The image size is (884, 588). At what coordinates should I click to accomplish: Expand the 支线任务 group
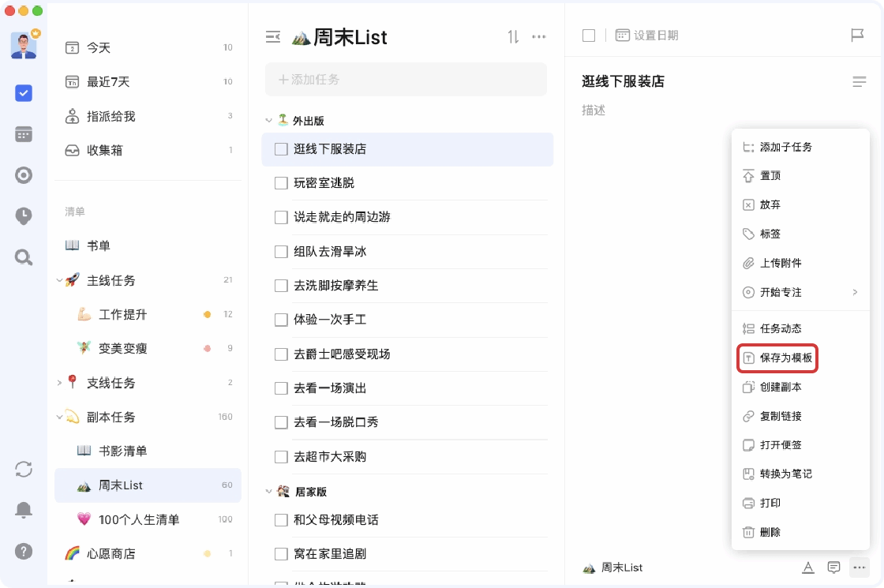[59, 382]
